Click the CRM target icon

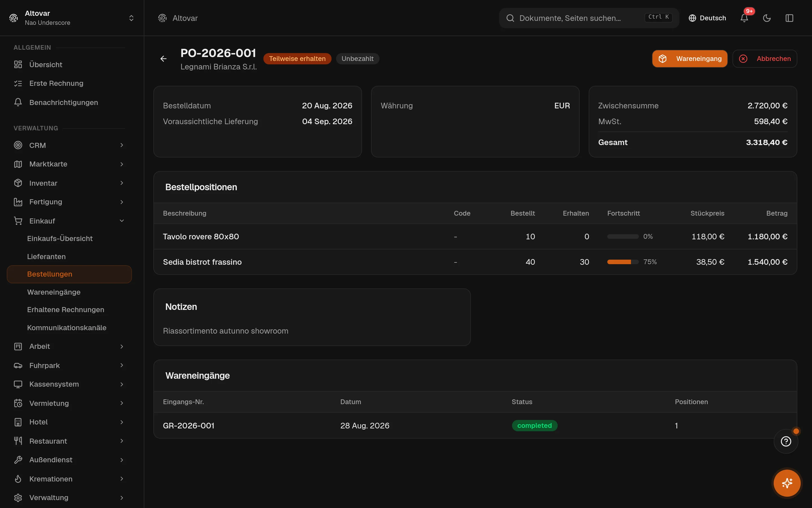click(x=18, y=145)
